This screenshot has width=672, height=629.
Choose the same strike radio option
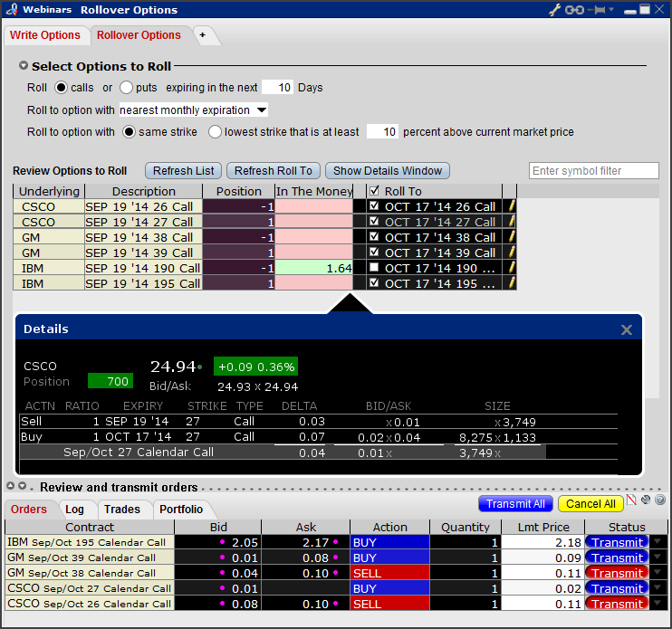tap(129, 132)
